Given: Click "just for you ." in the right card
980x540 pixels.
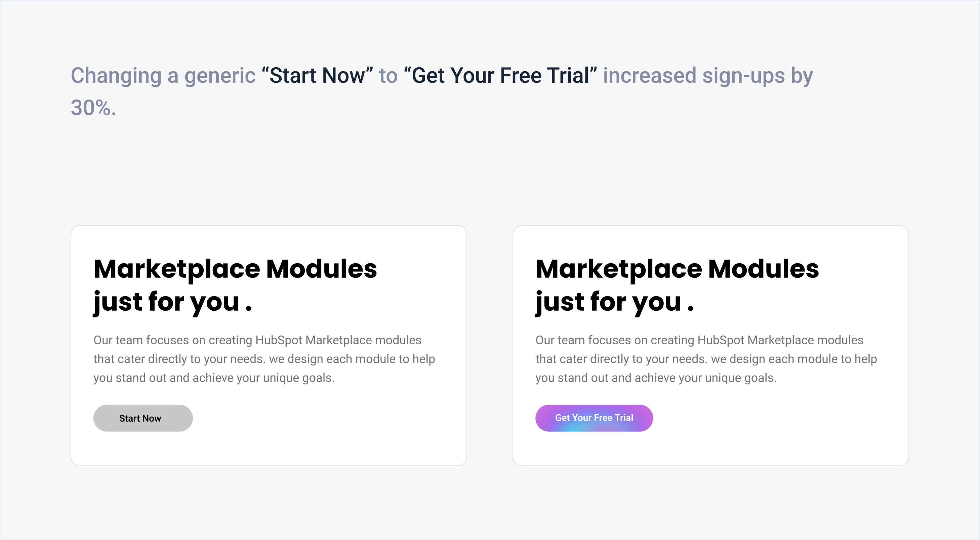Looking at the screenshot, I should (615, 302).
